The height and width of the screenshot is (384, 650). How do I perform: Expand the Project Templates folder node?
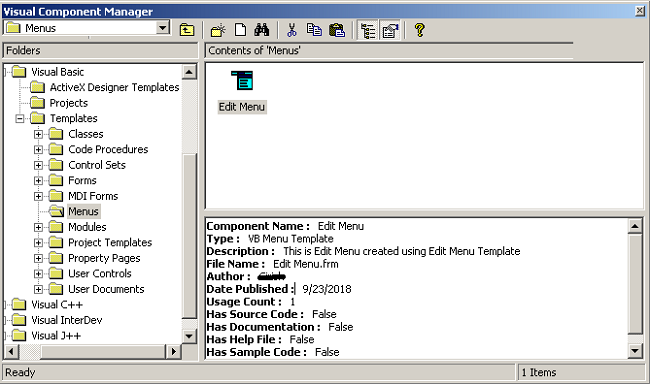click(38, 243)
